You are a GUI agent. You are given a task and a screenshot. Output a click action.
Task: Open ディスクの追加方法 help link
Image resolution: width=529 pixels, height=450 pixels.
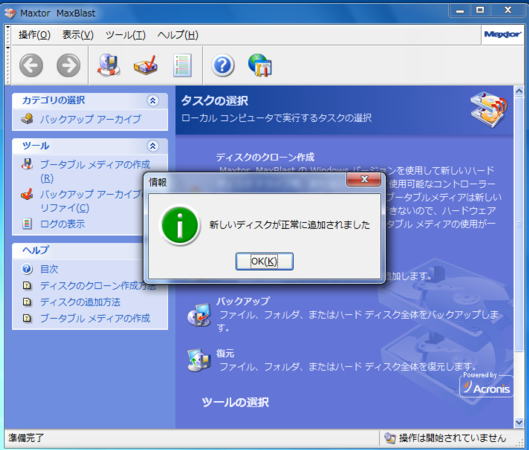click(x=80, y=302)
